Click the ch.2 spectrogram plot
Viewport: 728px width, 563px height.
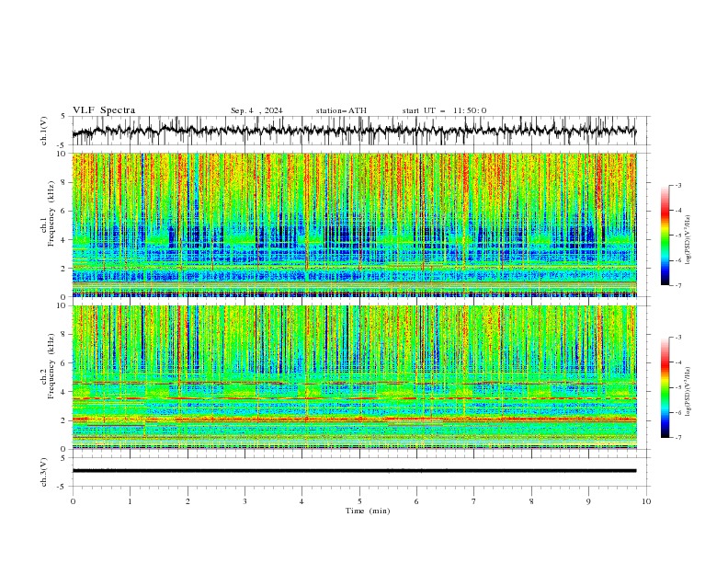355,377
